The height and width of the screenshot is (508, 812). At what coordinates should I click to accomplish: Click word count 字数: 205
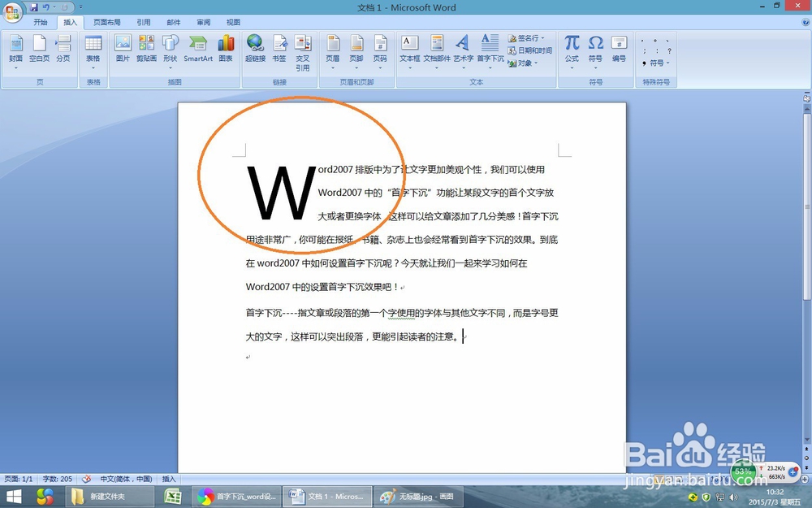click(x=57, y=479)
